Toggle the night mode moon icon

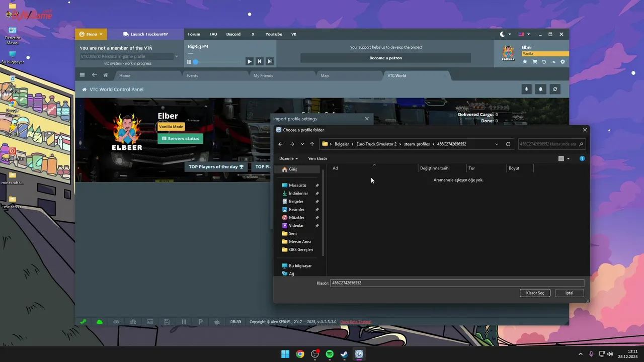(x=503, y=34)
